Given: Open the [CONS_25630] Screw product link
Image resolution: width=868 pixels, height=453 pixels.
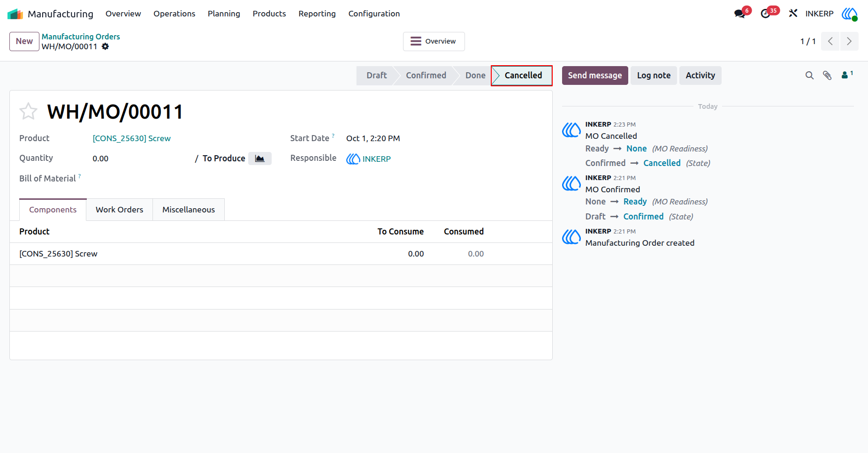Looking at the screenshot, I should click(131, 138).
